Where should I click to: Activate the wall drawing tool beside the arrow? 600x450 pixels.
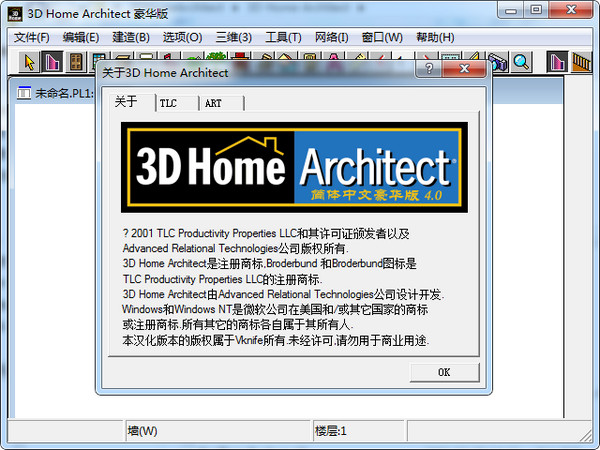click(52, 62)
